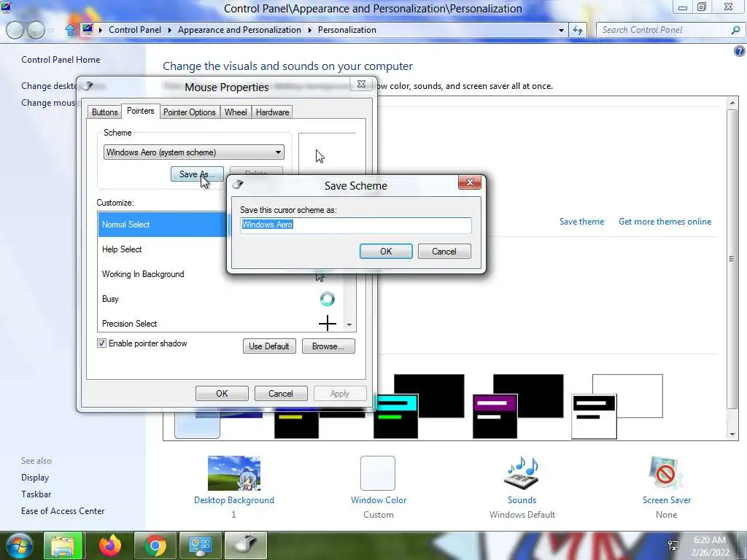This screenshot has width=747, height=560.
Task: Open Ease of Access Center link
Action: click(x=63, y=511)
